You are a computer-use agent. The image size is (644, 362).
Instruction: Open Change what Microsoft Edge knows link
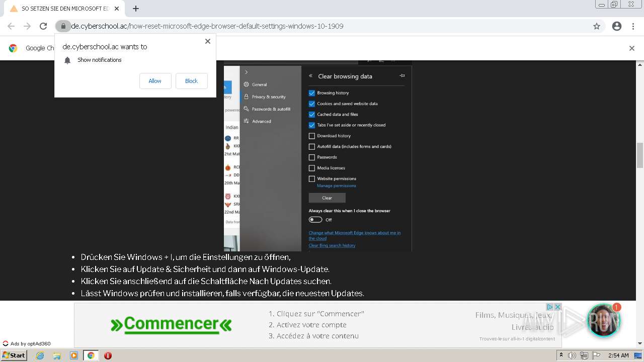(x=355, y=235)
